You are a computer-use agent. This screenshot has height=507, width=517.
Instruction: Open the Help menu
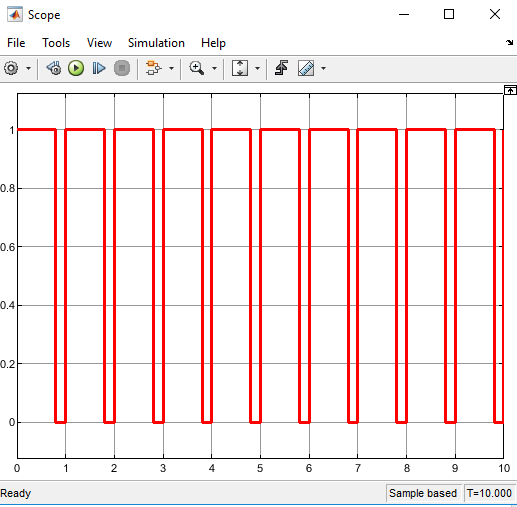213,43
